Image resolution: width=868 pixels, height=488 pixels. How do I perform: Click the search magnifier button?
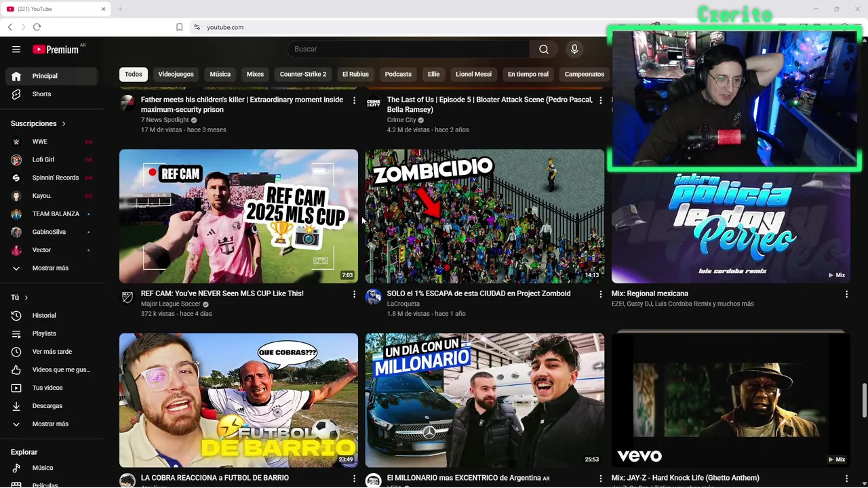coord(544,49)
